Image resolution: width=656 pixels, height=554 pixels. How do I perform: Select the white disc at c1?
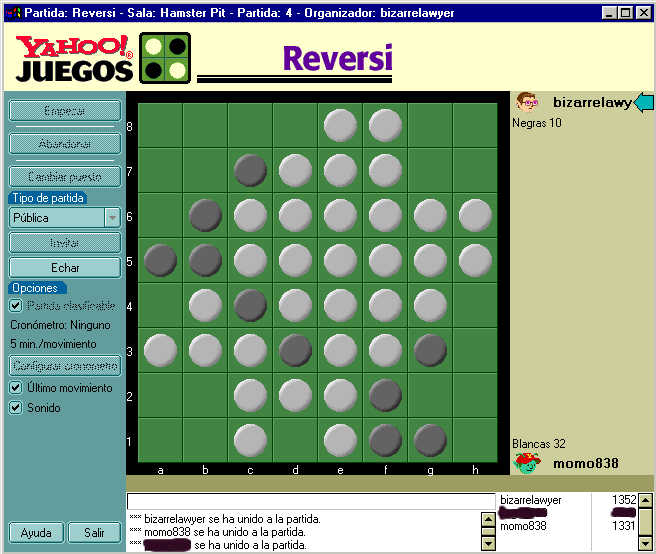(250, 441)
